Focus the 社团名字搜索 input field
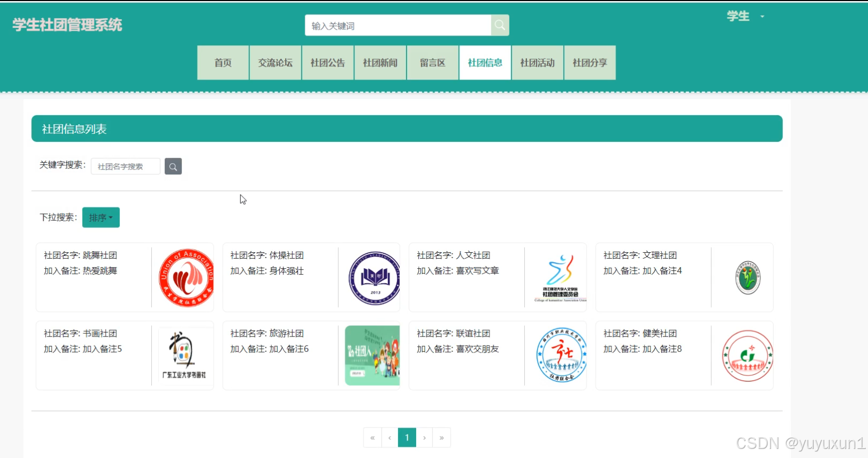Viewport: 868px width, 458px height. pos(126,166)
